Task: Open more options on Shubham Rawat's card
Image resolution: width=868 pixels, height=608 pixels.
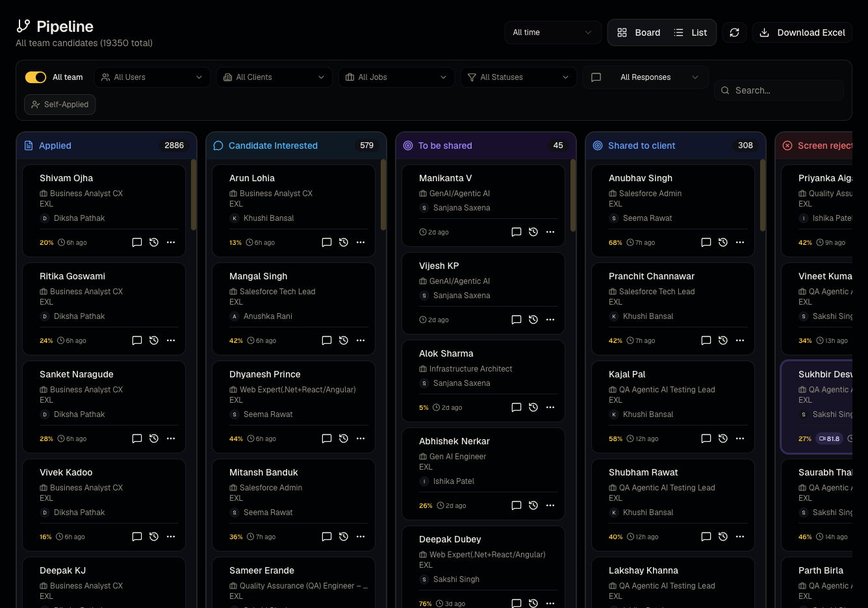Action: point(740,537)
